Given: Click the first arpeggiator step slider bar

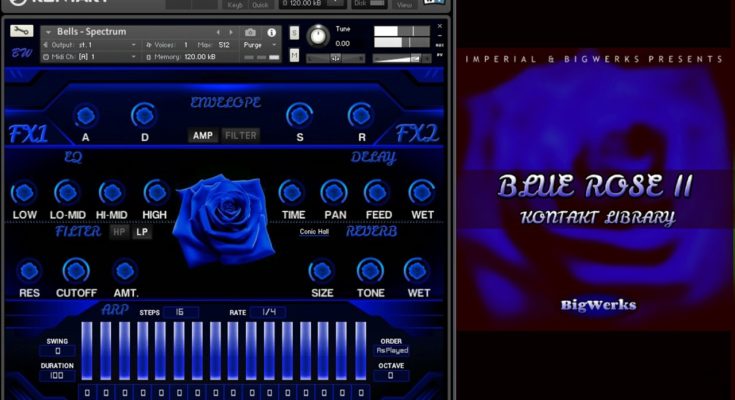Looking at the screenshot, I should coord(87,350).
